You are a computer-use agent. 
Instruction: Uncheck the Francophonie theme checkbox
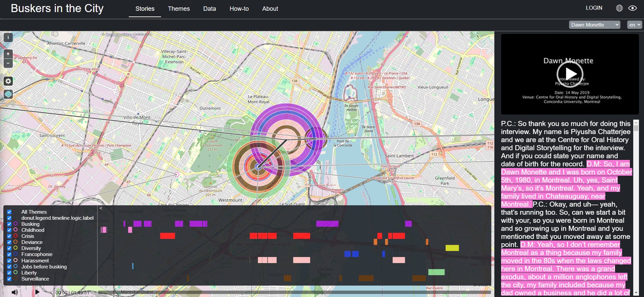point(9,254)
